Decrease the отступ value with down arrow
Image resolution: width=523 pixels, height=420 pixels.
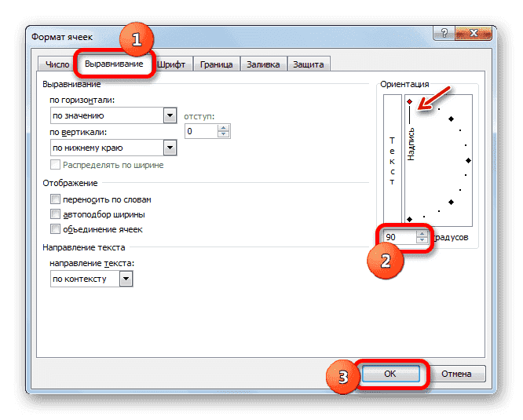click(223, 134)
